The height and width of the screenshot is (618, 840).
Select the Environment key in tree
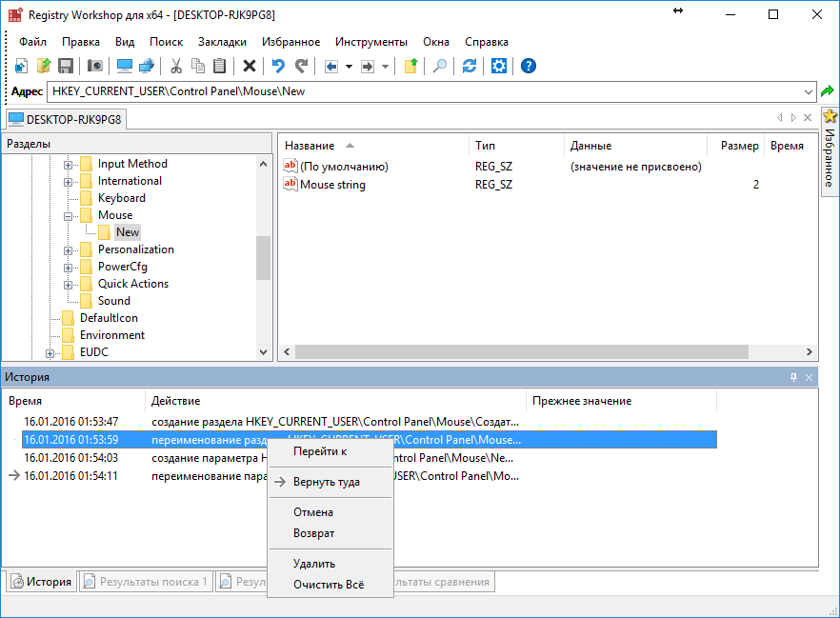(x=112, y=335)
